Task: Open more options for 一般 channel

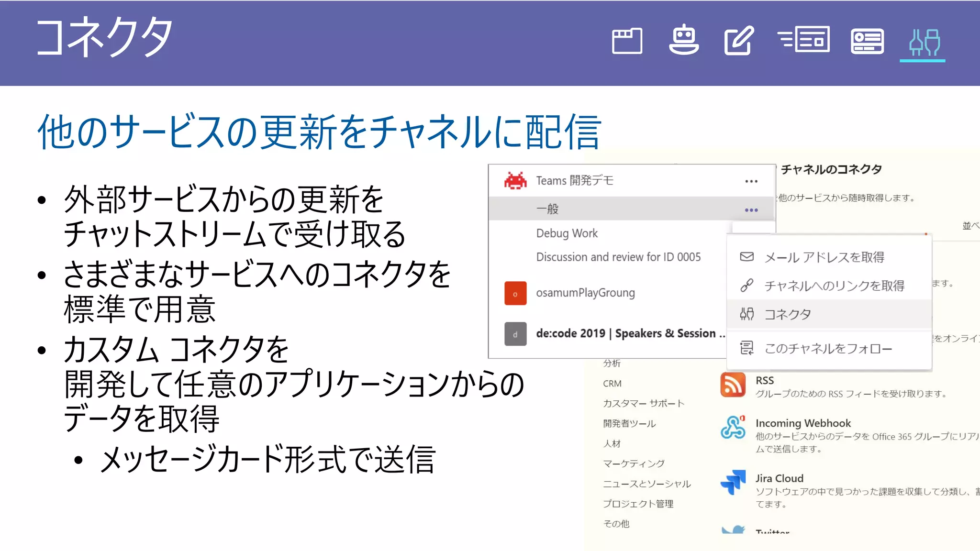Action: pos(751,210)
